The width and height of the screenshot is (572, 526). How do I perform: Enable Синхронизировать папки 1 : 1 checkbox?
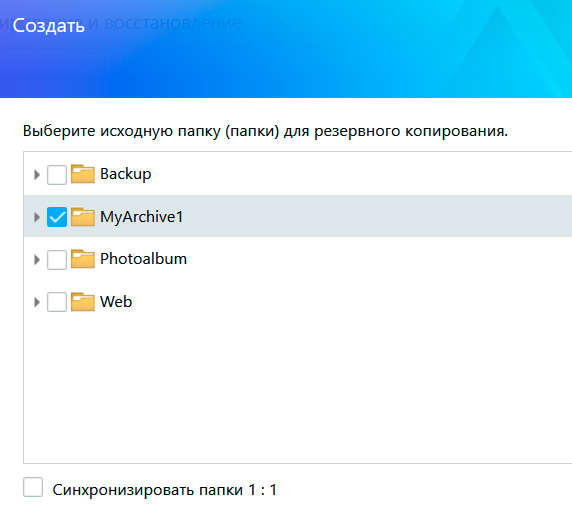pos(33,487)
